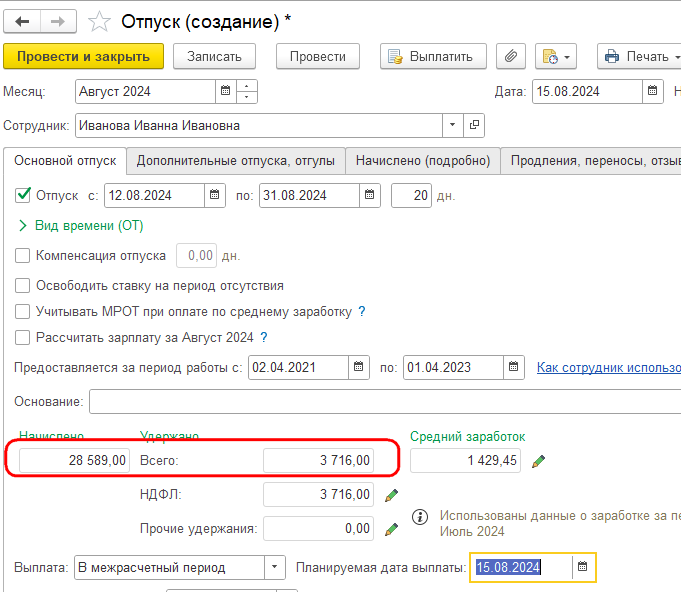This screenshot has height=592, width=681.
Task: Open the Продления, переносы tab
Action: pos(591,161)
